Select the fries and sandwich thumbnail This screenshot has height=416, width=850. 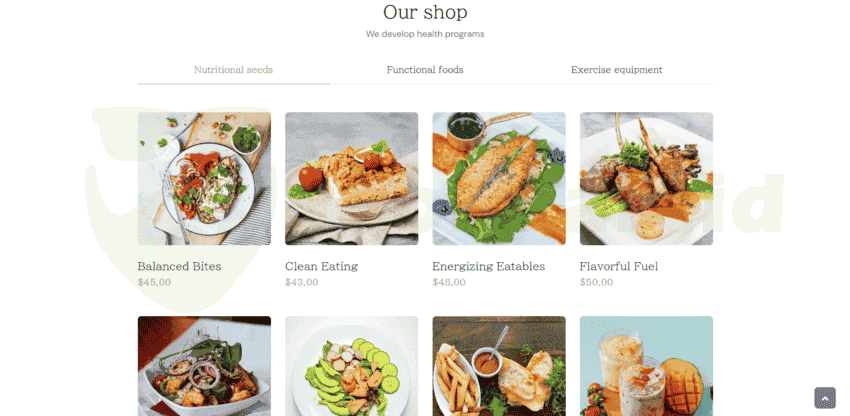(499, 366)
